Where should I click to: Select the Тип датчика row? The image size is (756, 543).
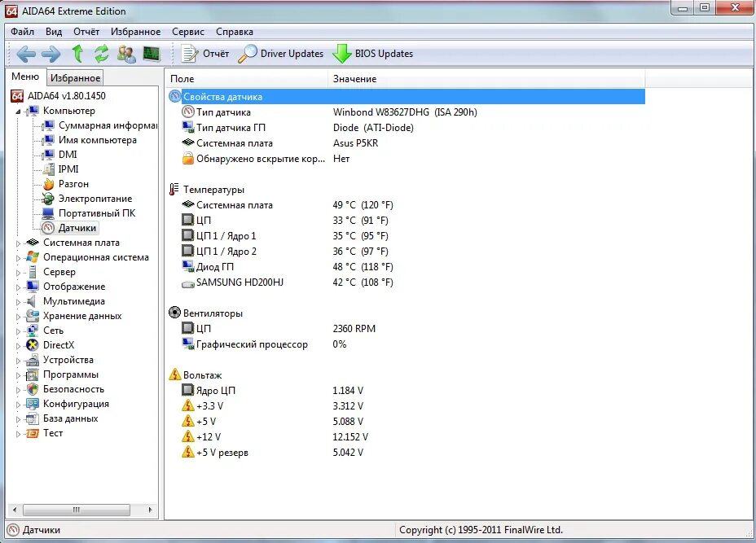point(406,112)
